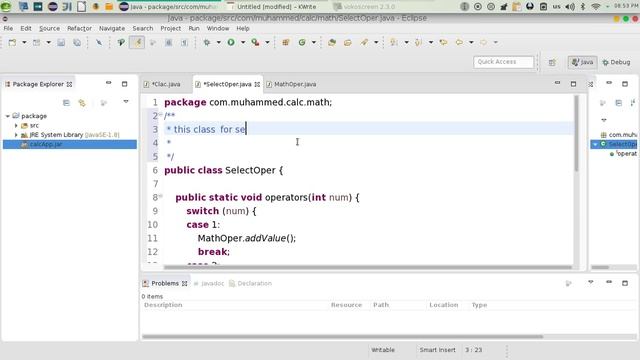Click the Description column header in Problems

click(163, 305)
